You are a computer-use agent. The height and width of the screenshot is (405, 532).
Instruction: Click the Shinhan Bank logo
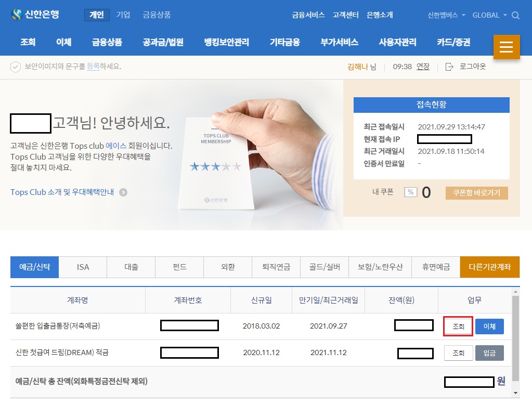(35, 15)
